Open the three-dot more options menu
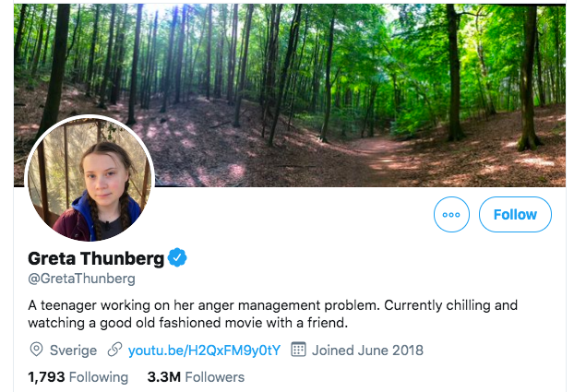 [x=451, y=214]
